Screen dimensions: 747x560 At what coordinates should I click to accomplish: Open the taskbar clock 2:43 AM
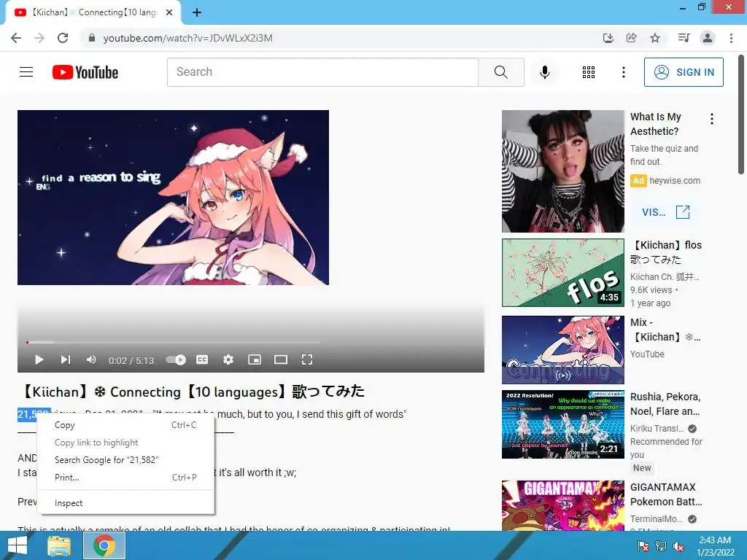click(715, 546)
